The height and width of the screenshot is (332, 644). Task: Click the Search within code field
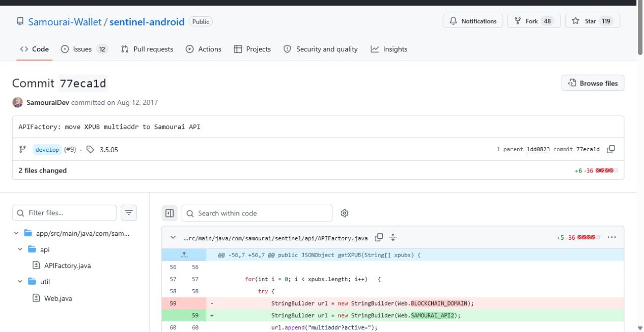click(x=257, y=213)
